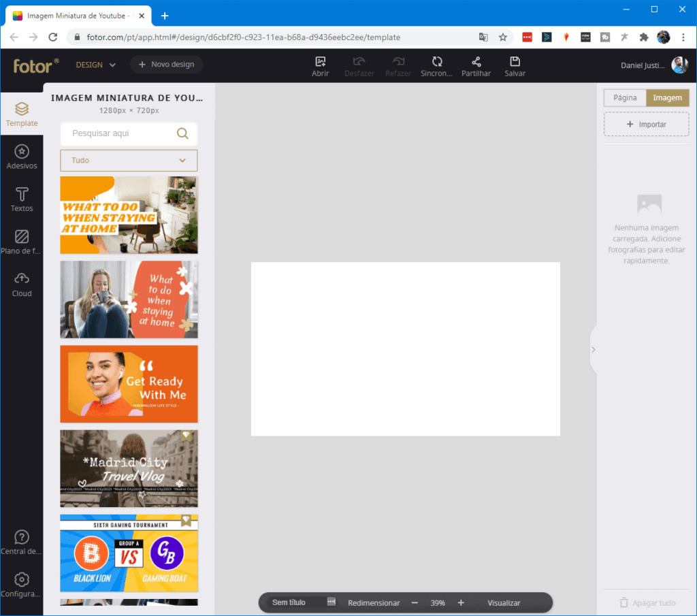Image resolution: width=697 pixels, height=616 pixels.
Task: Select the Madrid City Travel Vlog template
Action: pos(129,468)
